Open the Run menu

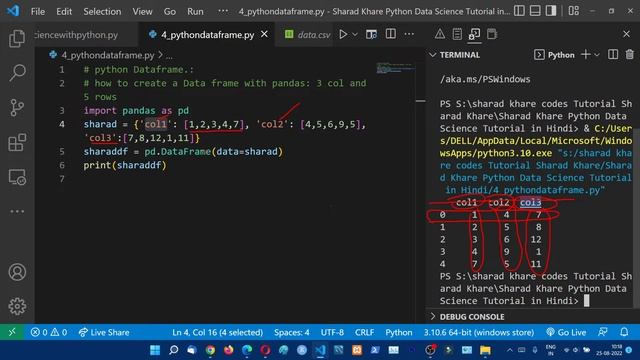195,11
